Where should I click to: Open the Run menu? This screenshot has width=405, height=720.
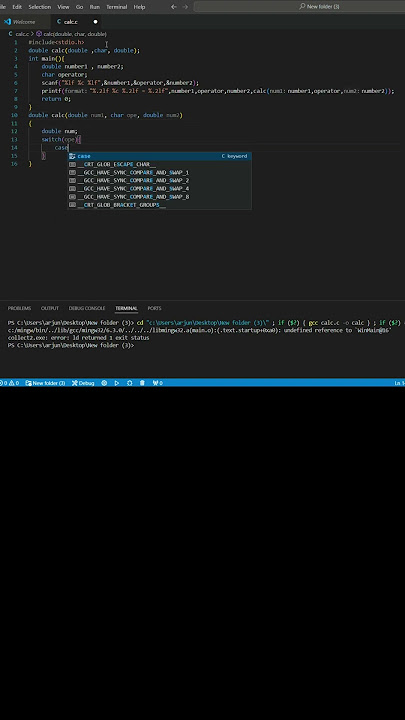[x=95, y=7]
